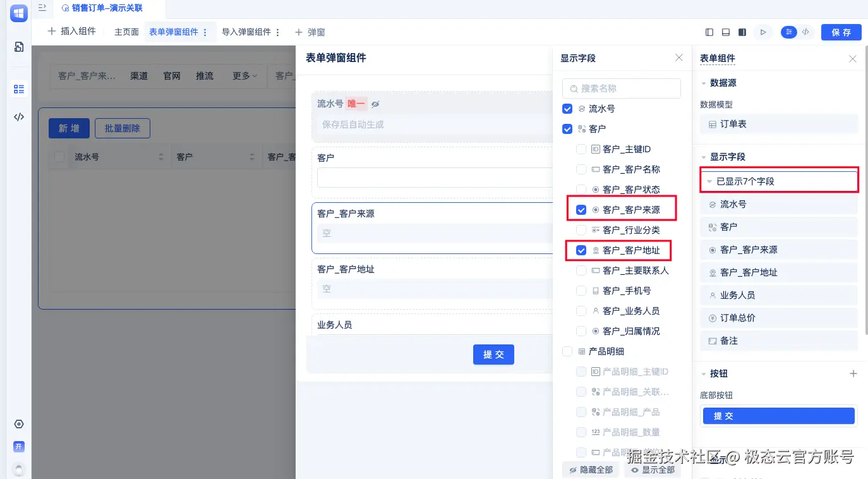This screenshot has width=868, height=479.
Task: Focus the 搜索名称 search field
Action: tap(622, 88)
